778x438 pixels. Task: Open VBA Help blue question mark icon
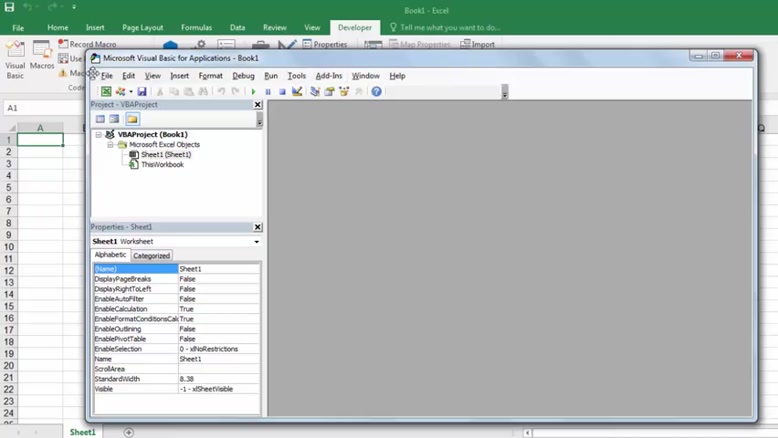pos(376,91)
